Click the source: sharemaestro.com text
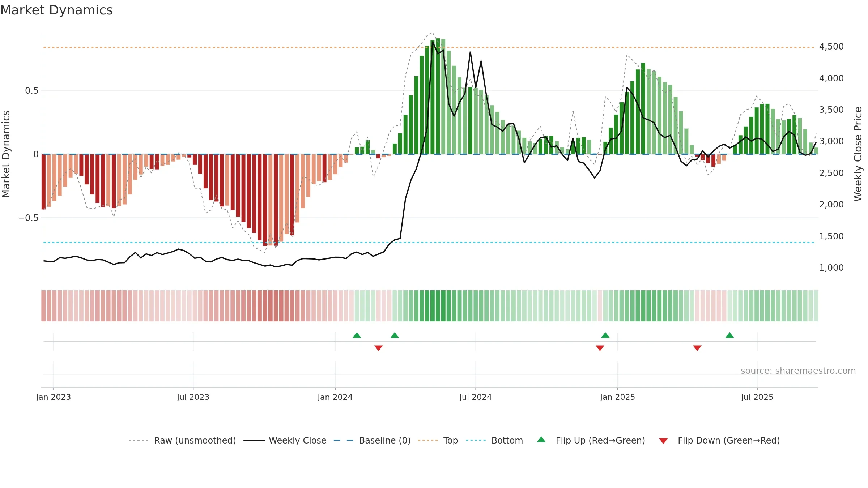Screen dimensions: 868x488 click(x=798, y=371)
